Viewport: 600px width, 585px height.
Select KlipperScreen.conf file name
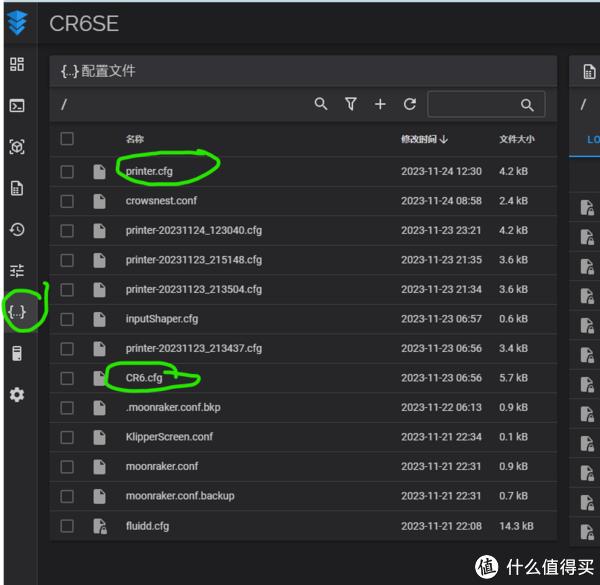[x=169, y=437]
